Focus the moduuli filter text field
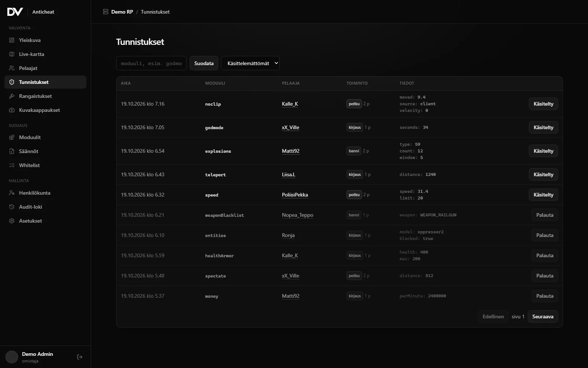The width and height of the screenshot is (588, 368). click(151, 63)
